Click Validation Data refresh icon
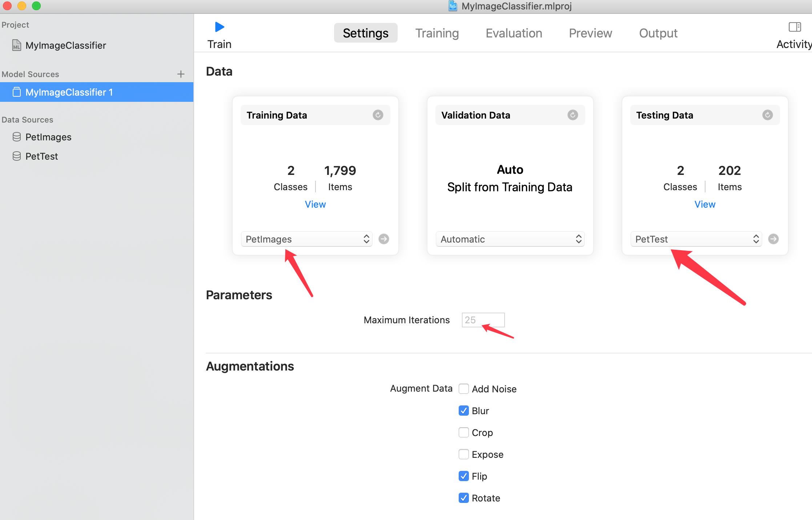Image resolution: width=812 pixels, height=520 pixels. pyautogui.click(x=572, y=115)
